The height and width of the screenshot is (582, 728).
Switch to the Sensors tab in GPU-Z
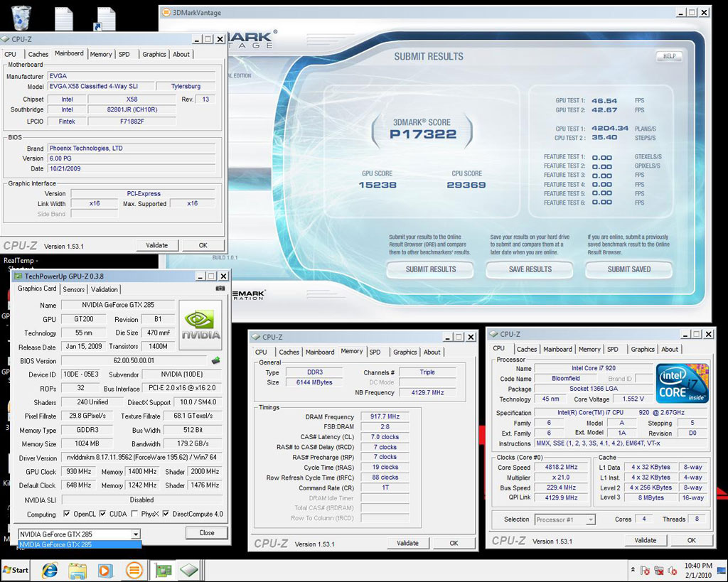point(74,289)
